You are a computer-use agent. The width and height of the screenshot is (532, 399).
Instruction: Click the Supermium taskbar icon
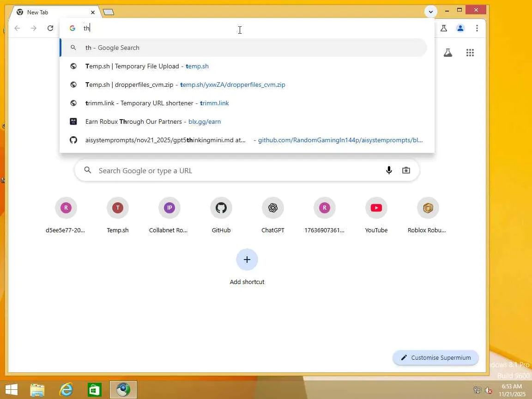[123, 390]
